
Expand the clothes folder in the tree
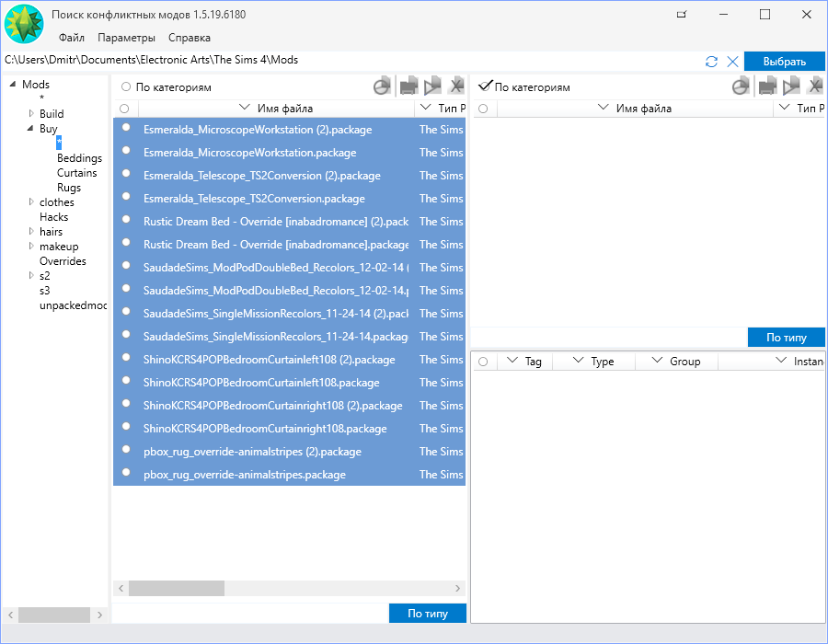tap(30, 202)
